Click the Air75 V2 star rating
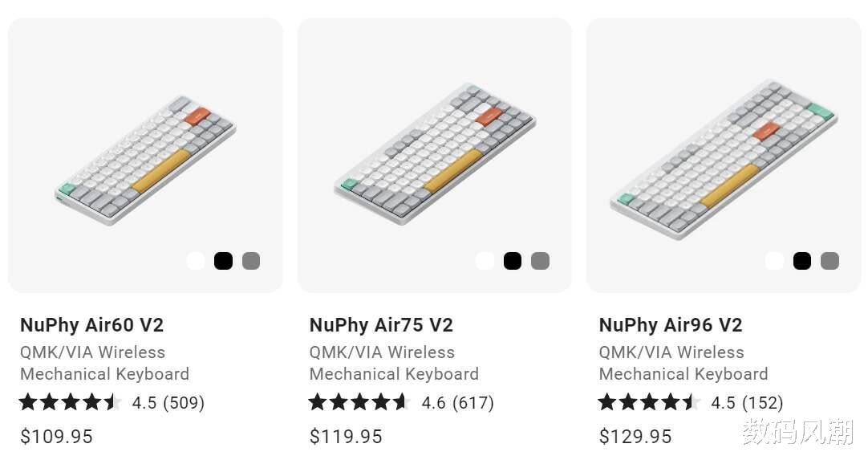 [359, 402]
